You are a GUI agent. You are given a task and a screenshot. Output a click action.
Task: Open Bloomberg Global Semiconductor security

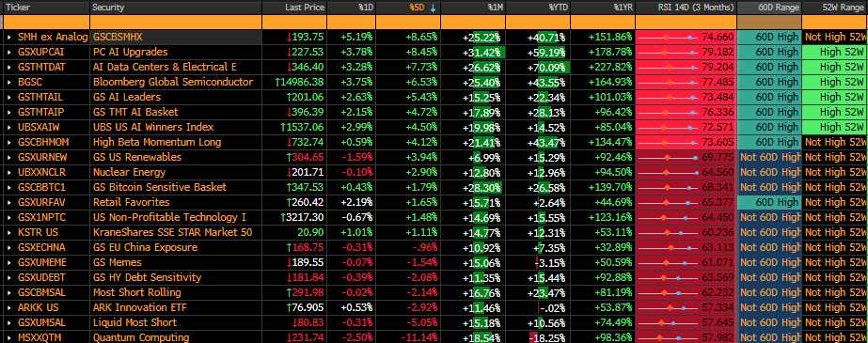tap(173, 82)
